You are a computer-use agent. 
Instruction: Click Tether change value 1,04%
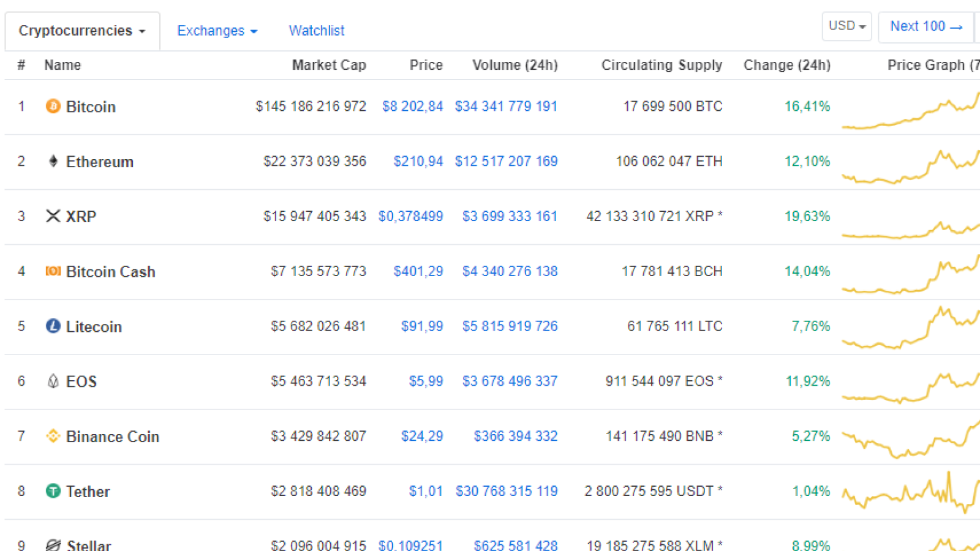(811, 491)
